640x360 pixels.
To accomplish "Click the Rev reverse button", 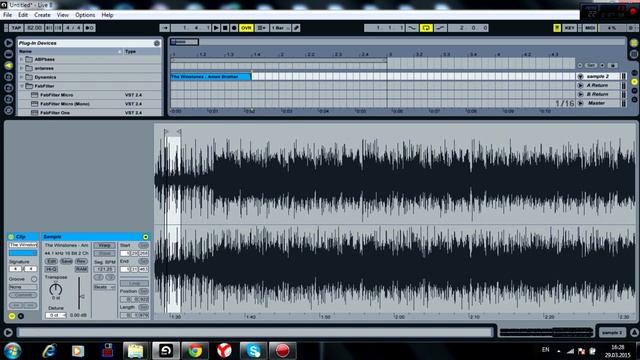I will 81,261.
